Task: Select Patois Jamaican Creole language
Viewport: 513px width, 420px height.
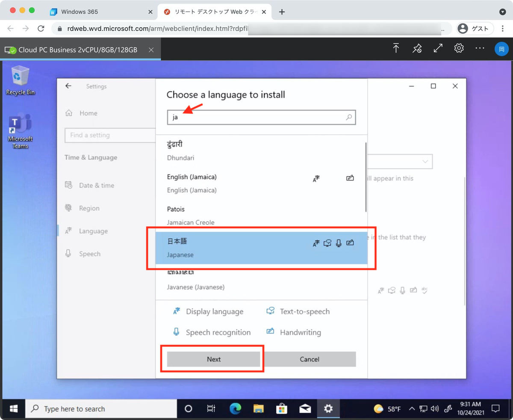Action: point(261,216)
